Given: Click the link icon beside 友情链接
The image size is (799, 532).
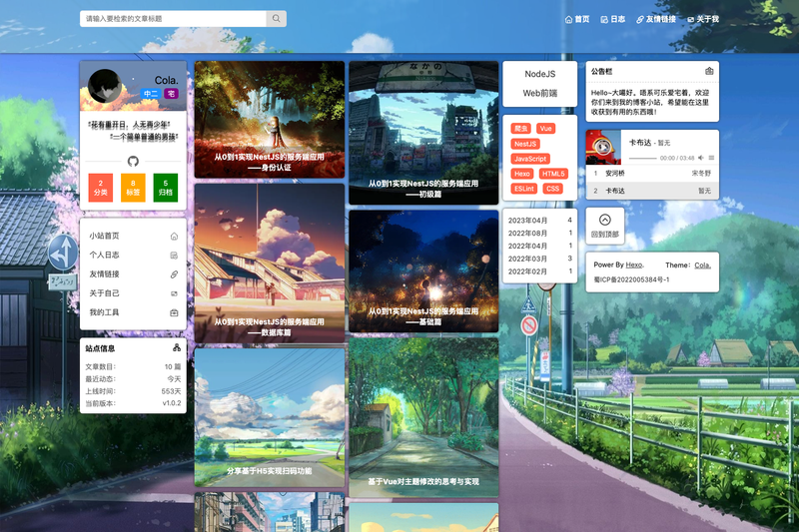Looking at the screenshot, I should click(174, 274).
